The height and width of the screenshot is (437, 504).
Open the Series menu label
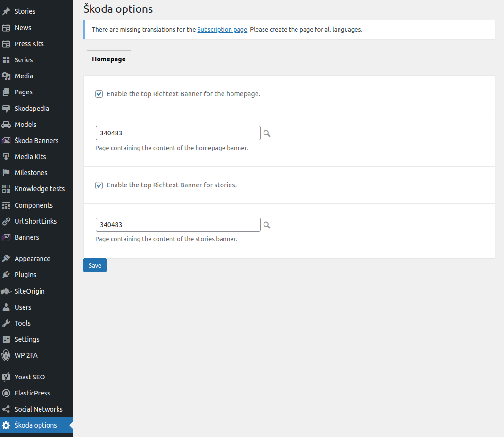coord(24,60)
